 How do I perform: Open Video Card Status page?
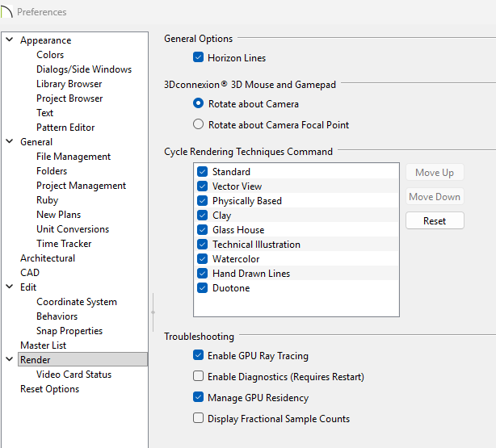(x=74, y=375)
